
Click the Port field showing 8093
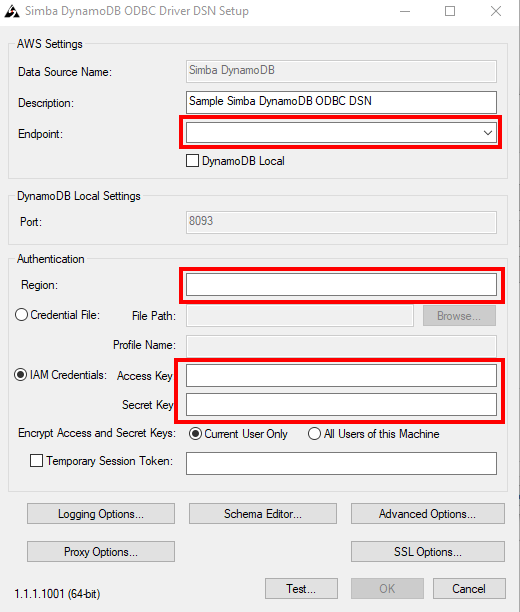pos(341,222)
